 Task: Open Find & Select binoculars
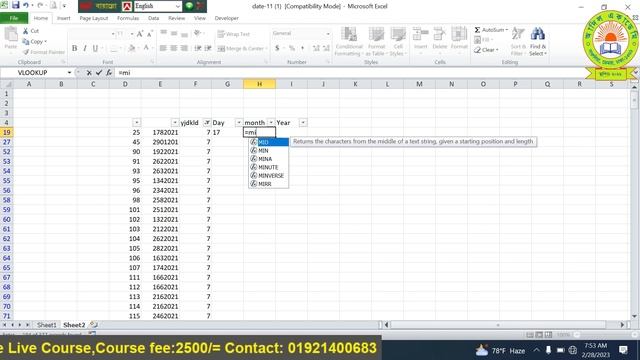click(538, 41)
